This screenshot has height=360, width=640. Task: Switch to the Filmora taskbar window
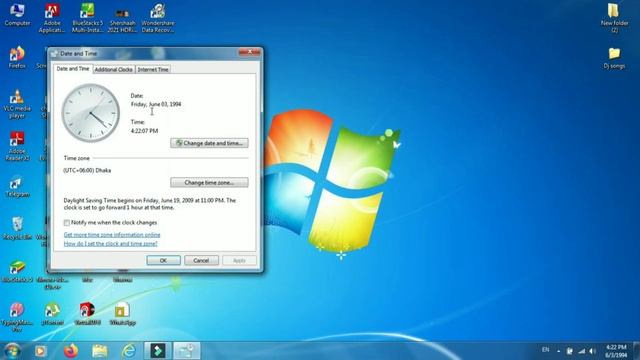point(158,351)
